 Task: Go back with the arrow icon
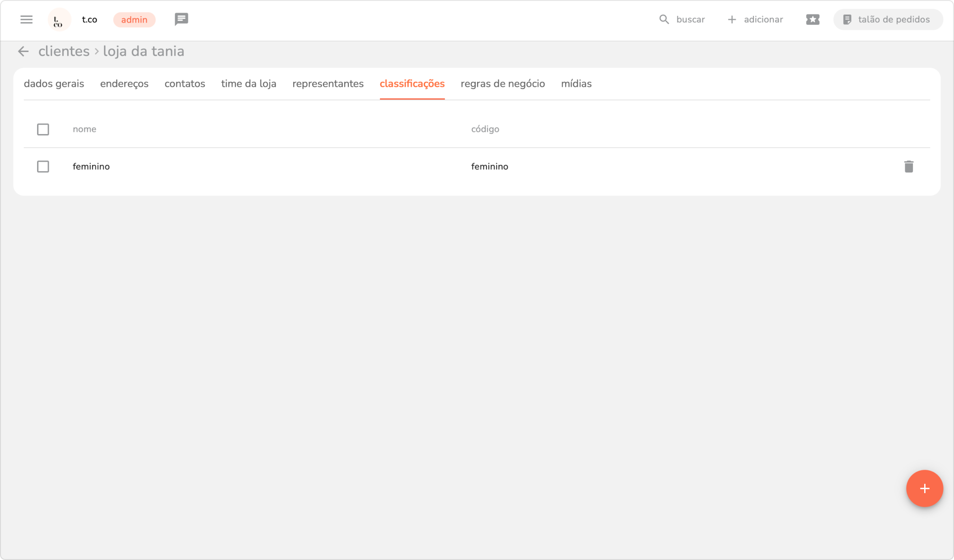23,51
